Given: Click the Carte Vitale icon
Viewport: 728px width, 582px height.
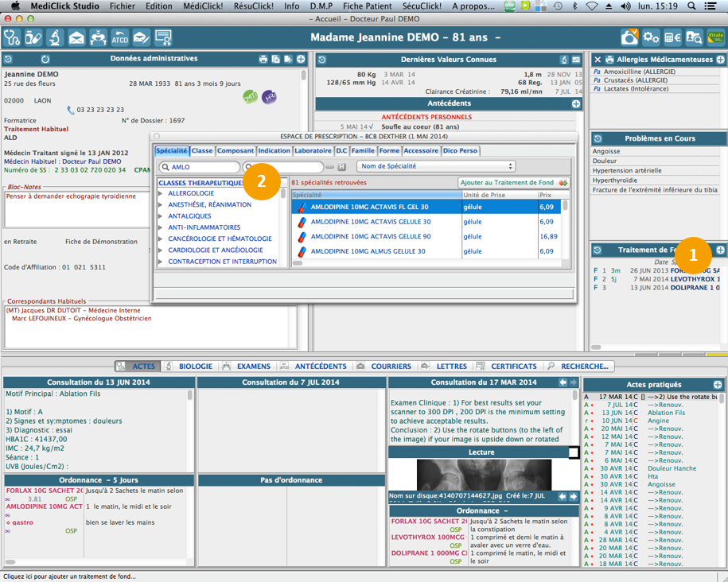Looking at the screenshot, I should click(715, 37).
